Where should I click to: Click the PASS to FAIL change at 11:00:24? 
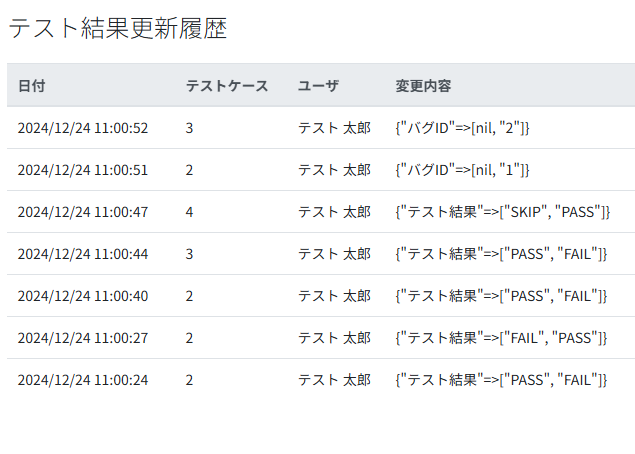tap(501, 380)
